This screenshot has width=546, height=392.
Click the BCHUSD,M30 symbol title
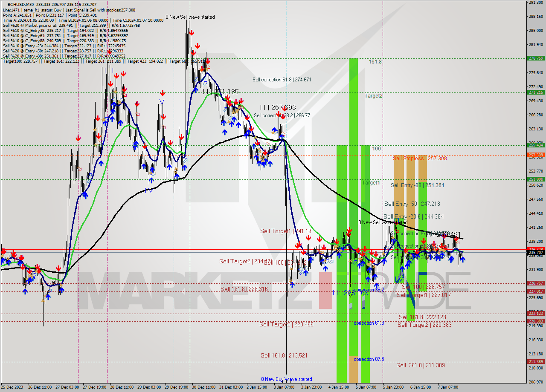point(21,4)
